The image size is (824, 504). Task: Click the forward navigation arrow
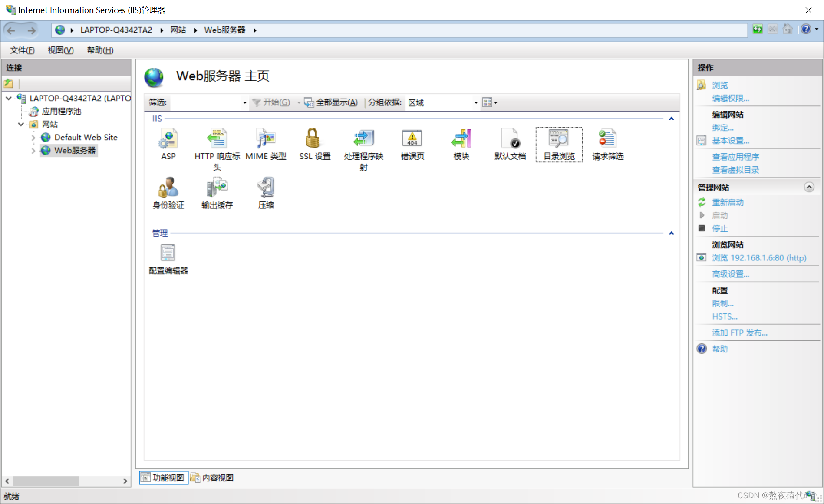pos(31,30)
